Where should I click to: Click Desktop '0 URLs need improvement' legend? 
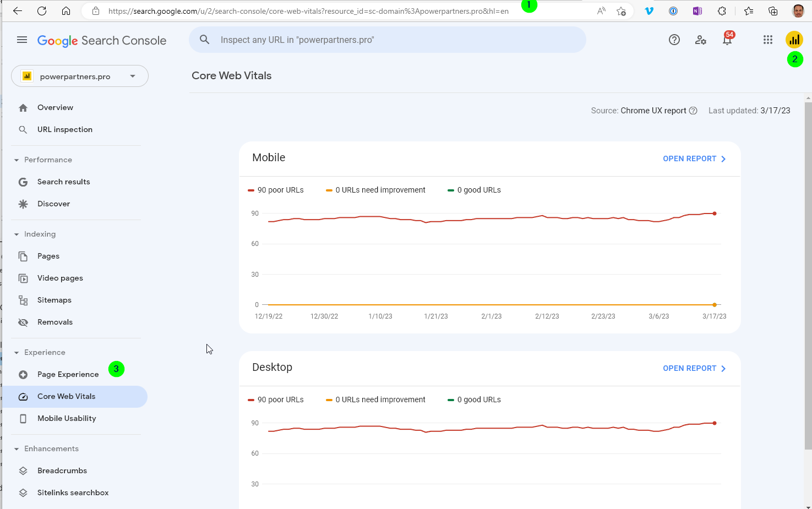(x=375, y=399)
